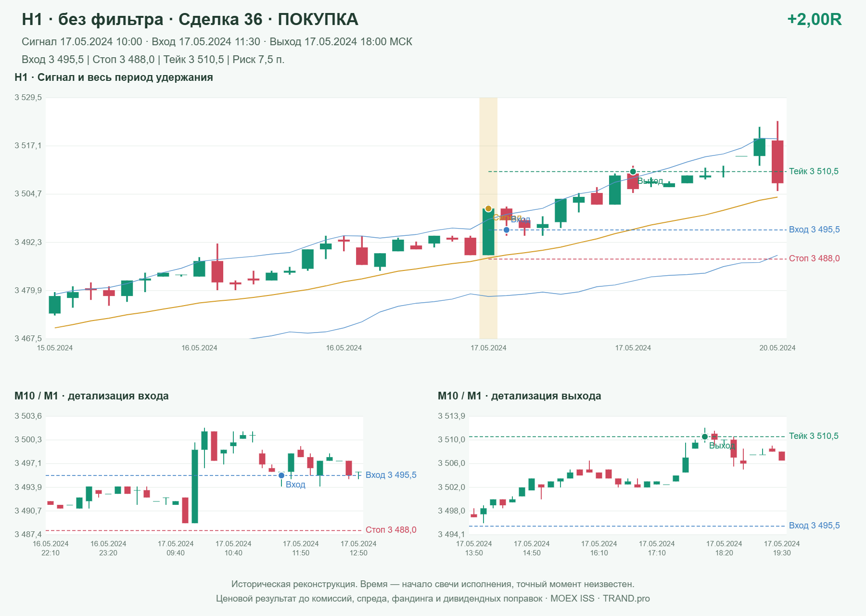Click the '17.05.2024 16:10' time label
The height and width of the screenshot is (616, 866).
click(x=599, y=548)
